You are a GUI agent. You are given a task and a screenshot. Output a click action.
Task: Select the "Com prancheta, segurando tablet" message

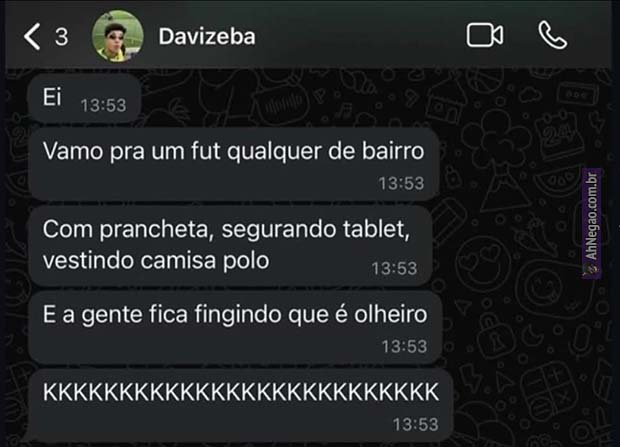[x=231, y=245]
